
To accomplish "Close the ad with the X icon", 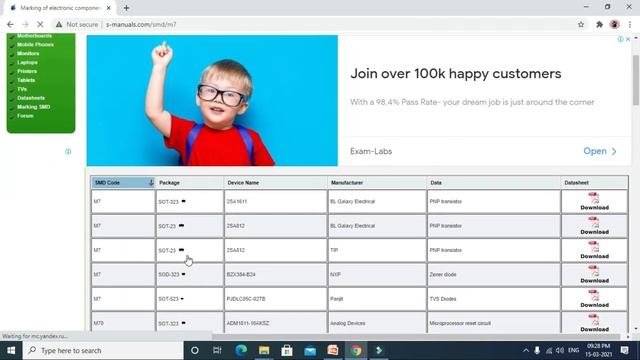I will (x=628, y=39).
